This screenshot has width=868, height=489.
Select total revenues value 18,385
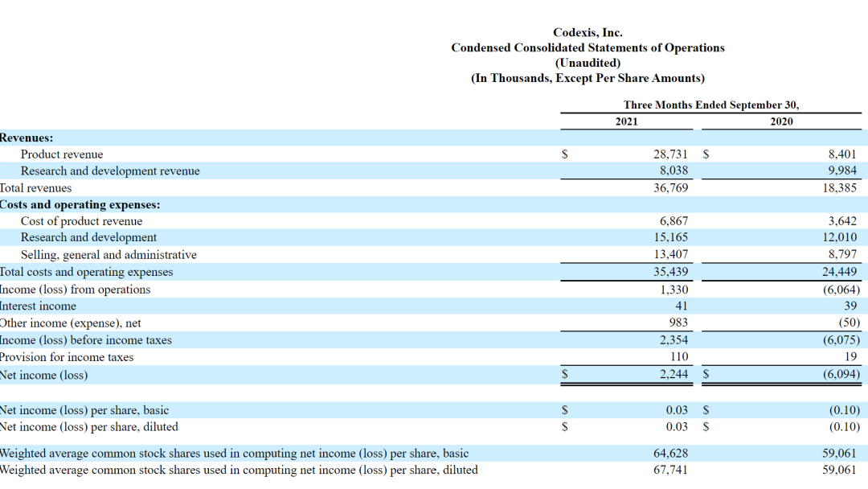click(x=839, y=188)
